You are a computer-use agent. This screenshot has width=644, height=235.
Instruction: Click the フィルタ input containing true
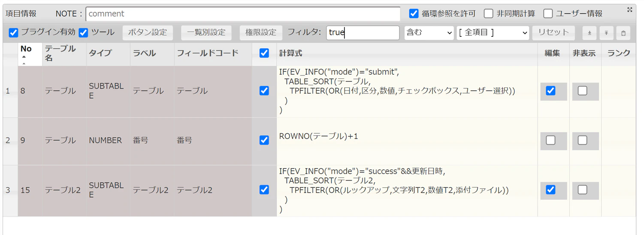pyautogui.click(x=363, y=33)
